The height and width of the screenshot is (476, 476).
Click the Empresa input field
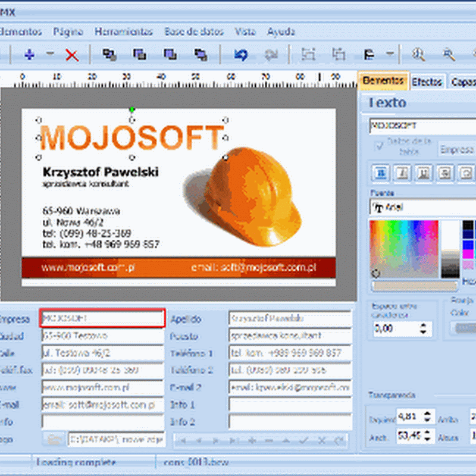(x=102, y=318)
